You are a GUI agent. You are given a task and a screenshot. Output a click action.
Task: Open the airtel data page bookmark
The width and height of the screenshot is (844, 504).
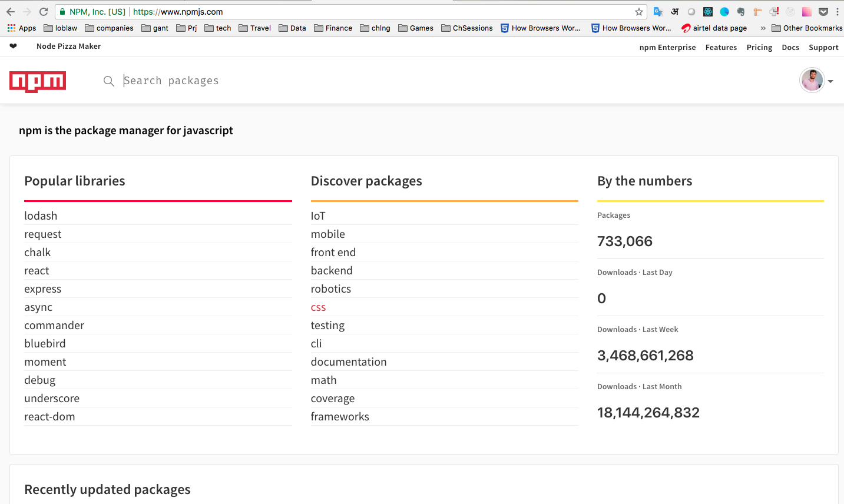coord(714,28)
